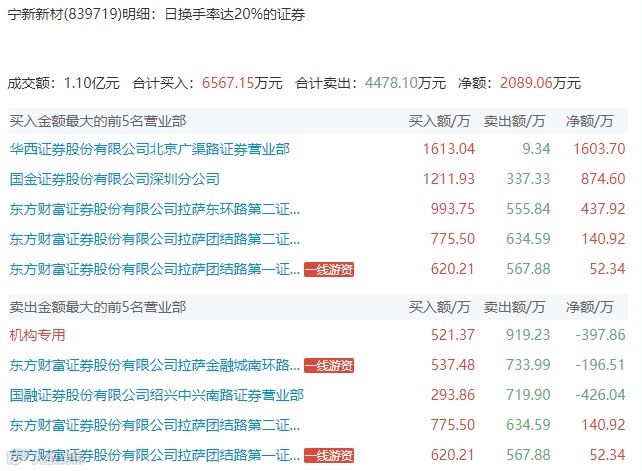The width and height of the screenshot is (642, 471).
Task: Select the sell amount 555.84
Action: 528,209
